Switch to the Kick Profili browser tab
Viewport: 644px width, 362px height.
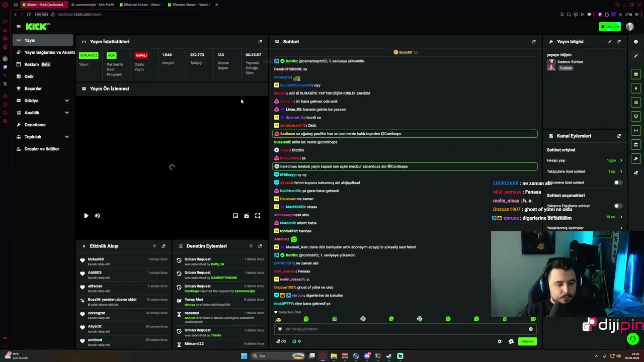93,5
